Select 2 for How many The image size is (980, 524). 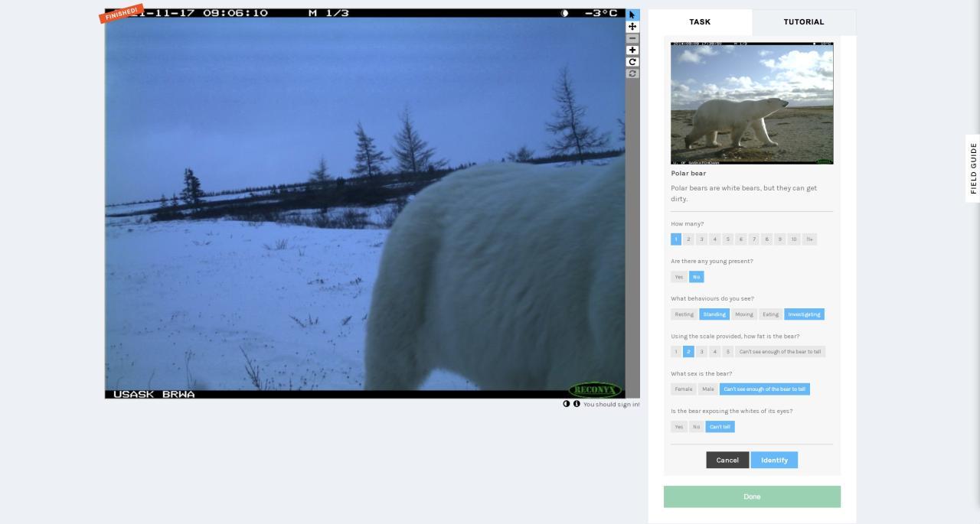(x=688, y=239)
